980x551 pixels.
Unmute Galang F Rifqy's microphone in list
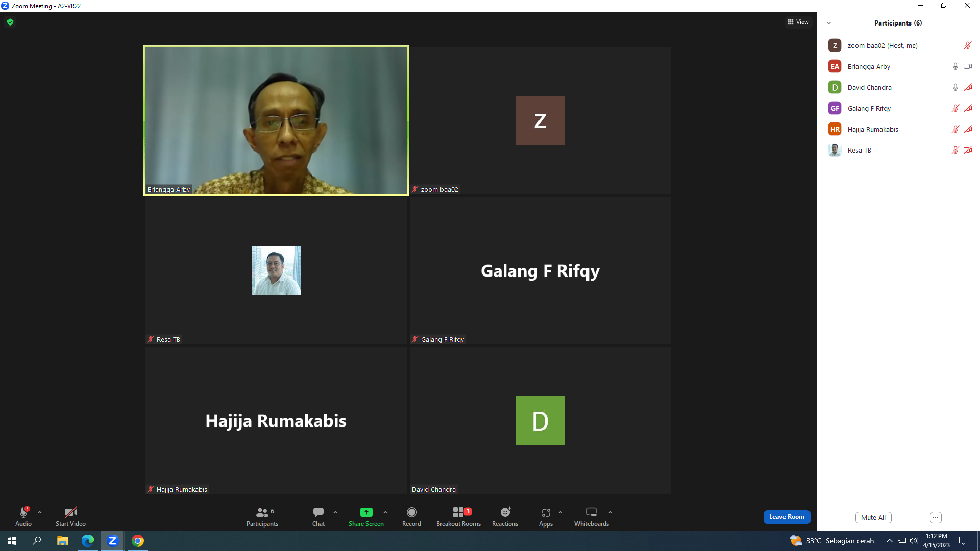[955, 108]
